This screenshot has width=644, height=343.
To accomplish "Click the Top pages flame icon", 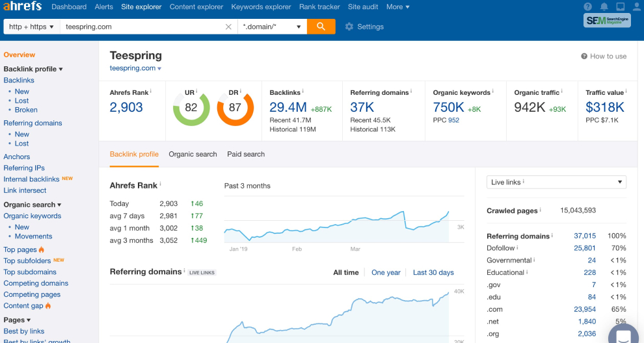I will pyautogui.click(x=42, y=249).
